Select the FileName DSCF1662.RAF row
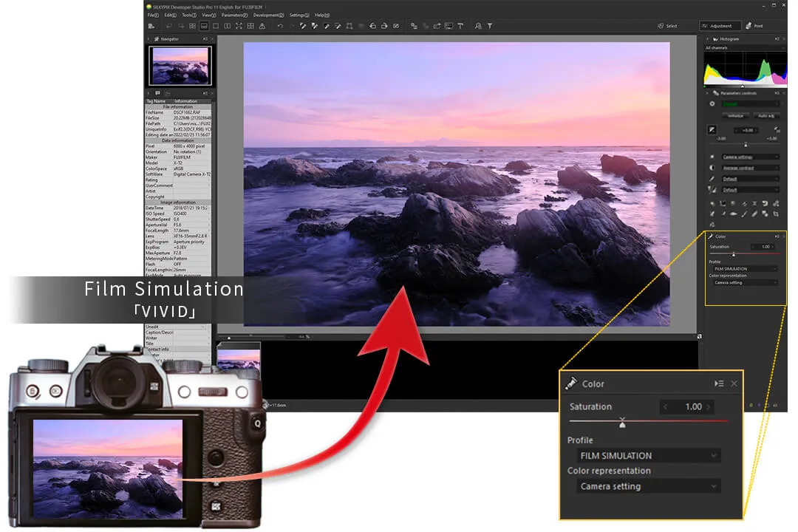798x532 pixels. pyautogui.click(x=177, y=112)
